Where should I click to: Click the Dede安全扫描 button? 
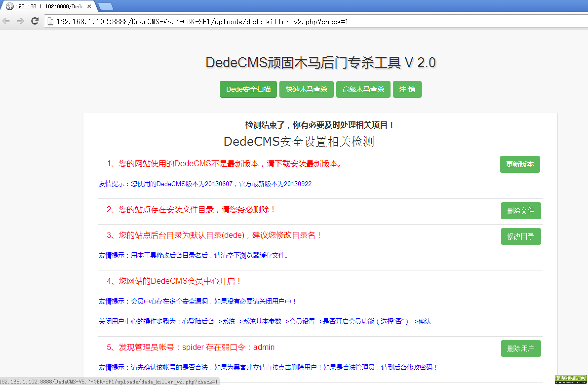pyautogui.click(x=248, y=89)
